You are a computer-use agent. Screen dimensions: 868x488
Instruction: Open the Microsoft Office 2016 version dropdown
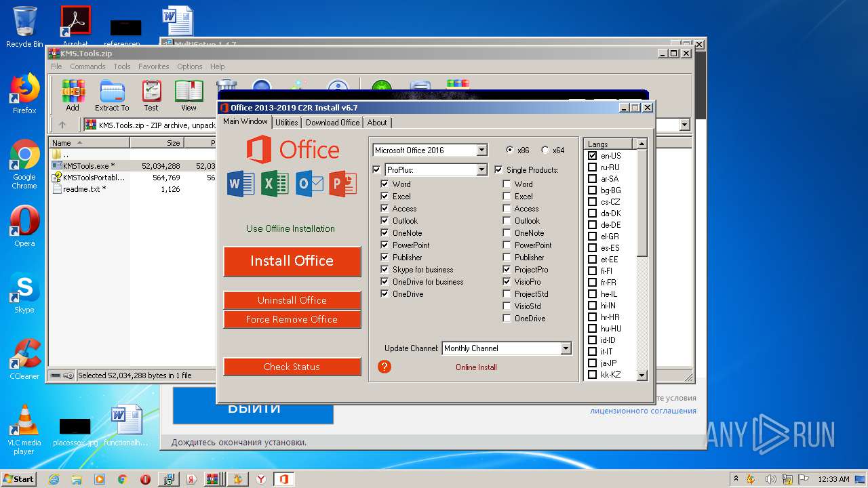pos(482,150)
